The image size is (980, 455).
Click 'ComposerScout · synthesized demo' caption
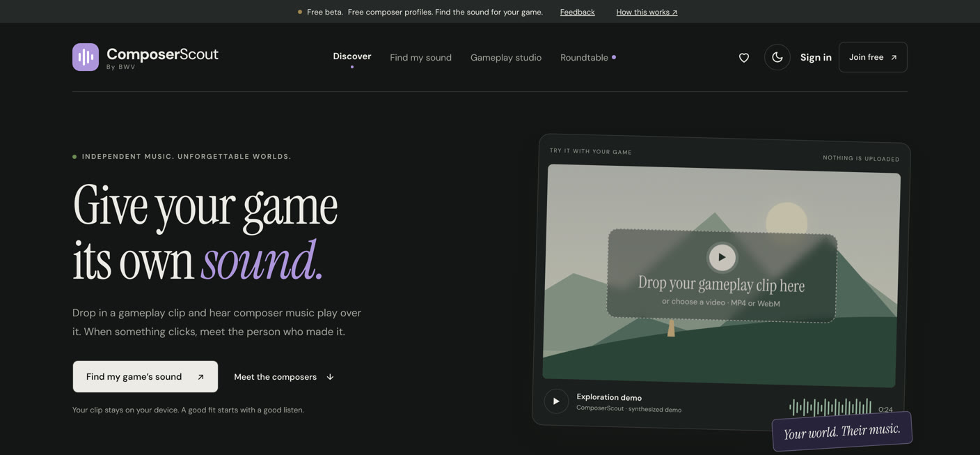[629, 409]
